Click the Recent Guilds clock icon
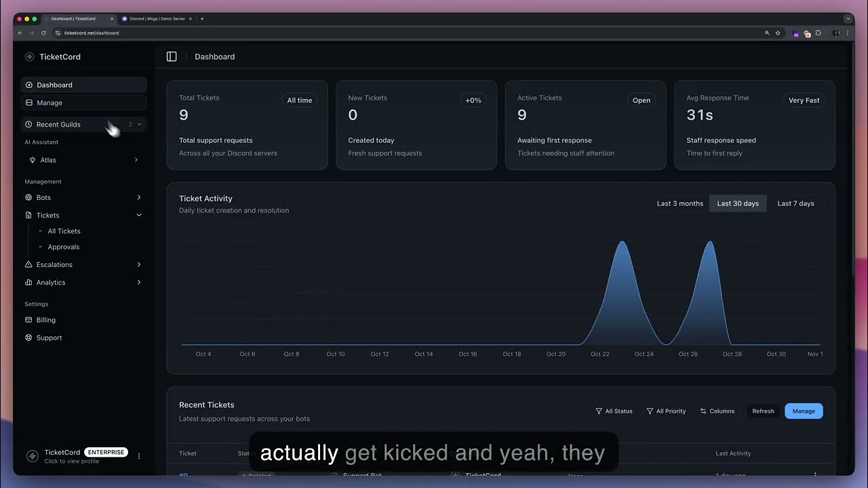868x488 pixels. tap(28, 125)
